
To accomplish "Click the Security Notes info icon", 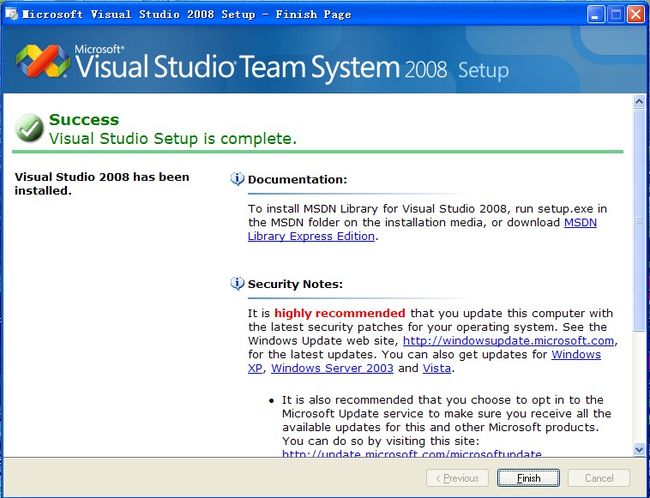I will pos(237,284).
